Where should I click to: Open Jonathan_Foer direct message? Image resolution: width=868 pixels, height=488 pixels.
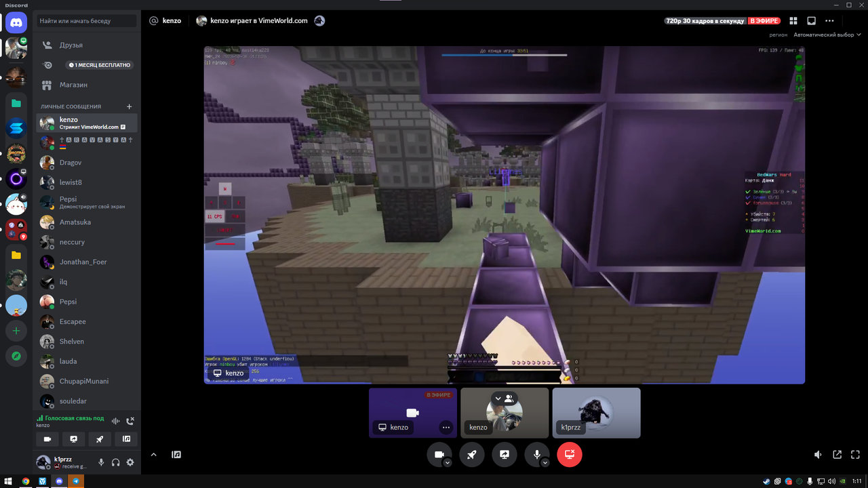[x=87, y=262]
